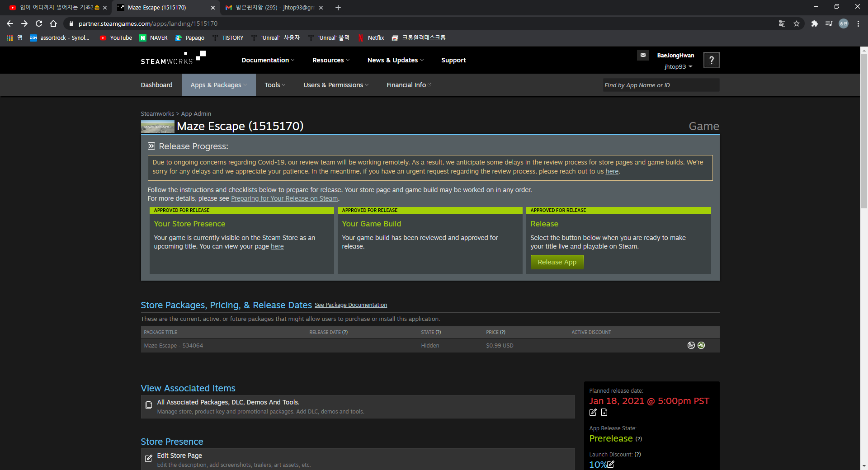Expand the jhtop93 account dropdown

point(678,66)
